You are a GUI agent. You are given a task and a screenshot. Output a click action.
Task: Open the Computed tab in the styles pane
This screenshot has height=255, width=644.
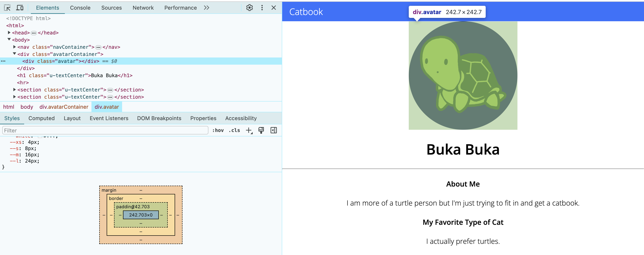click(x=42, y=118)
